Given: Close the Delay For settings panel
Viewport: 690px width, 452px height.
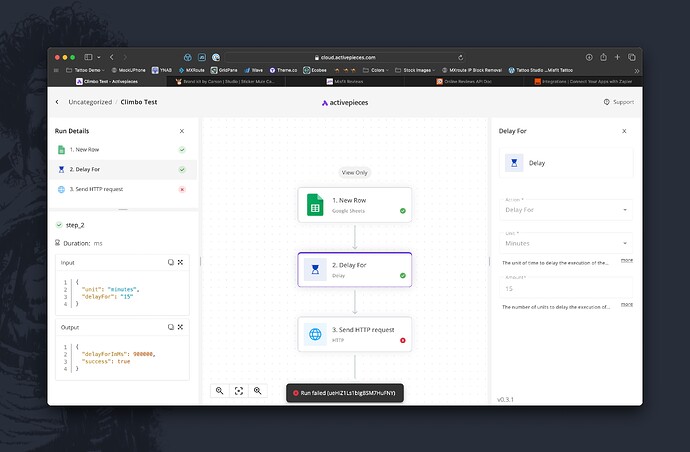Looking at the screenshot, I should pos(624,131).
